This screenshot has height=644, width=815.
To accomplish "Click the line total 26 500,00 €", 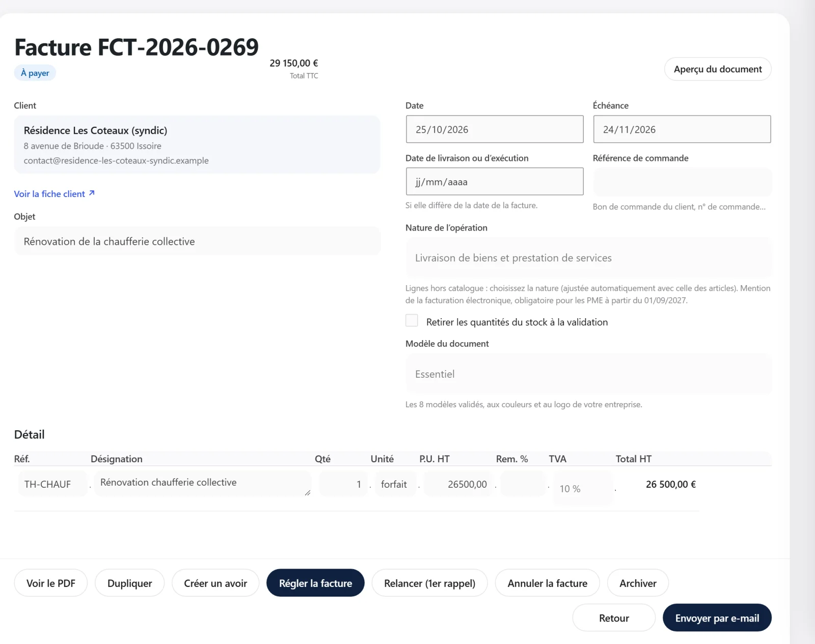I will click(x=671, y=484).
